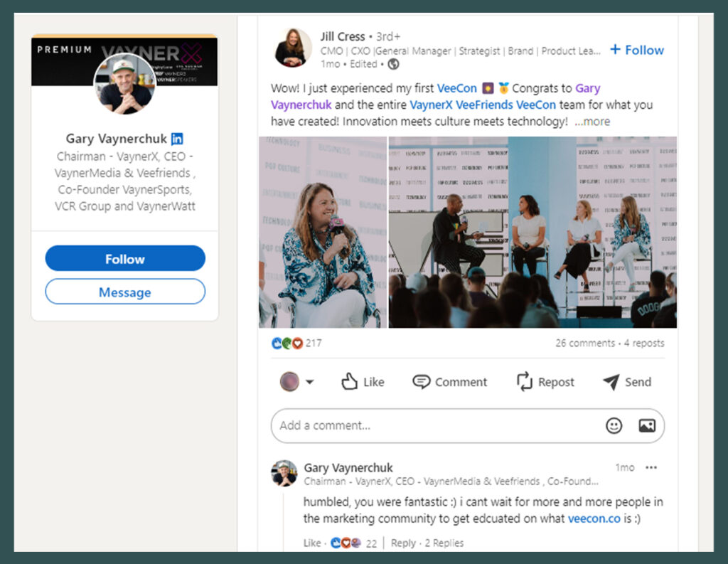The image size is (728, 564).
Task: Like Gary Vaynerchuk's comment
Action: click(311, 543)
